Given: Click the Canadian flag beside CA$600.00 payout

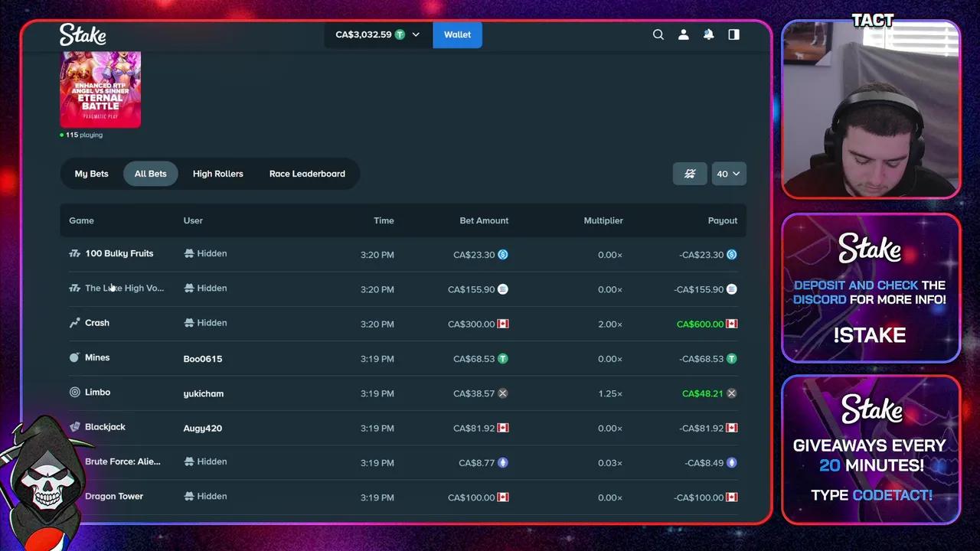Looking at the screenshot, I should [732, 324].
